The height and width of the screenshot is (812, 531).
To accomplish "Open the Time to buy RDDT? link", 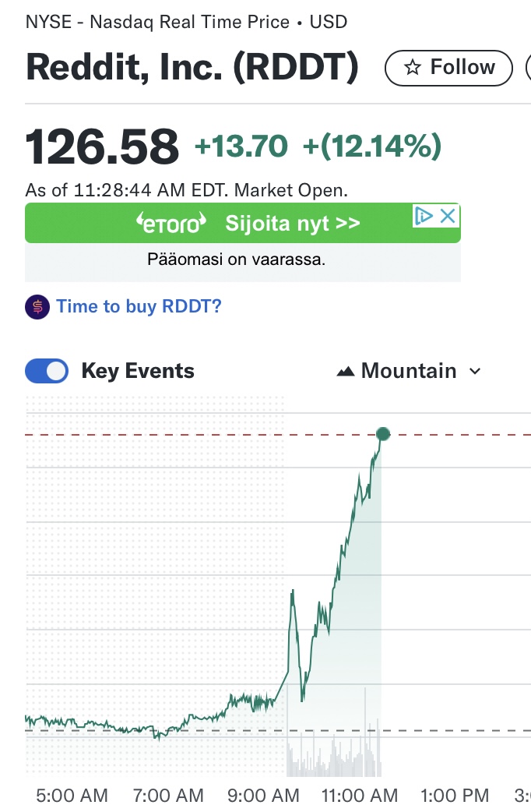I will pos(139,306).
